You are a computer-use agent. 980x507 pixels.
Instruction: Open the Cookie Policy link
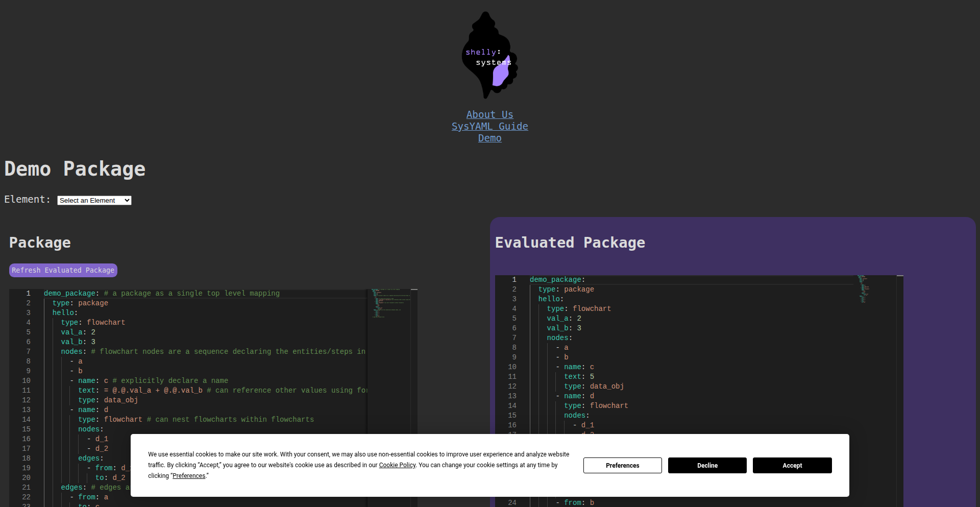[397, 465]
